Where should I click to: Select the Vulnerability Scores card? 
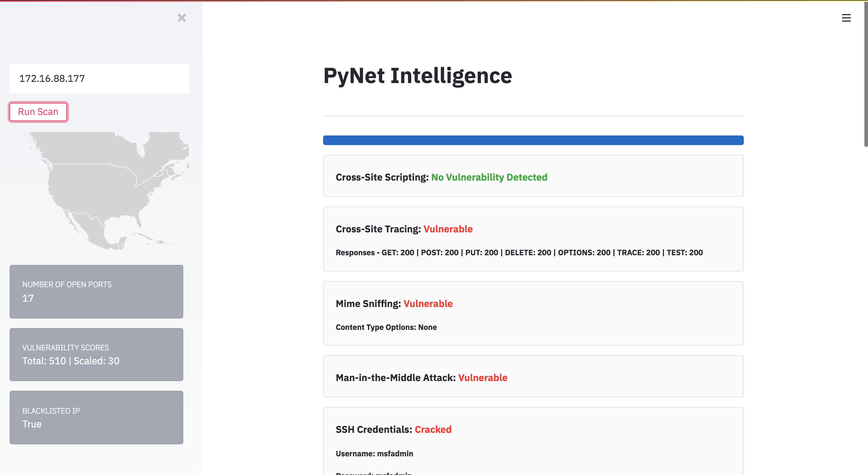96,355
